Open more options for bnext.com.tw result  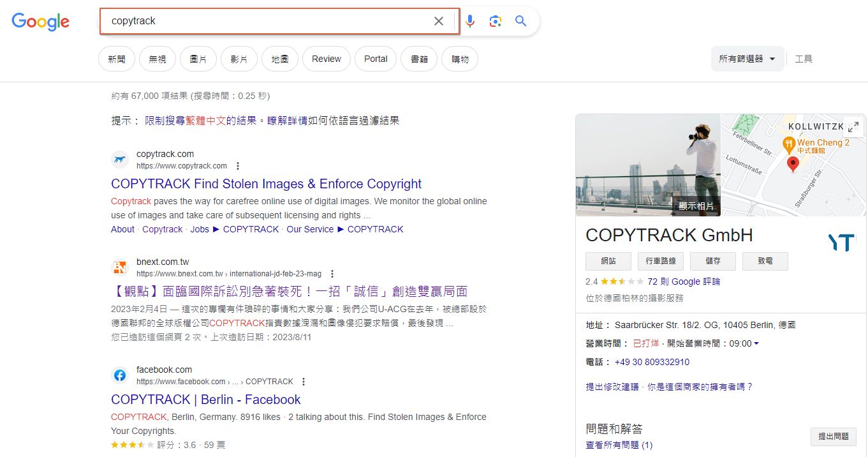pyautogui.click(x=332, y=274)
